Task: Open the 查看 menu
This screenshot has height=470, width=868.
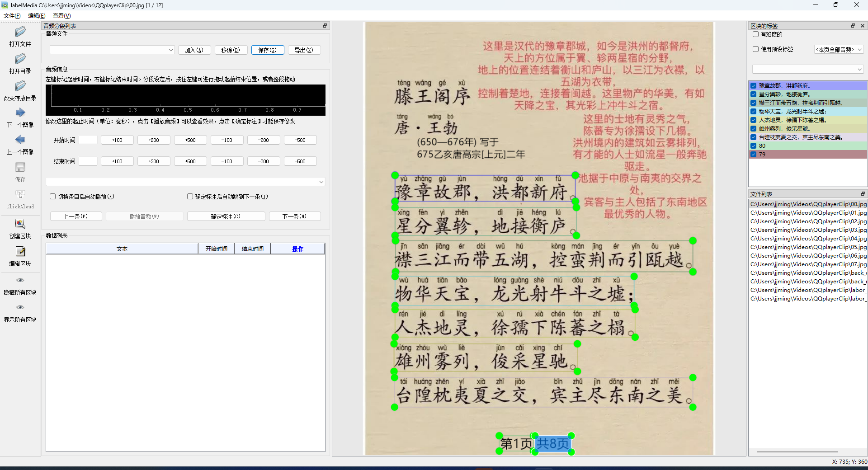Action: (62, 16)
